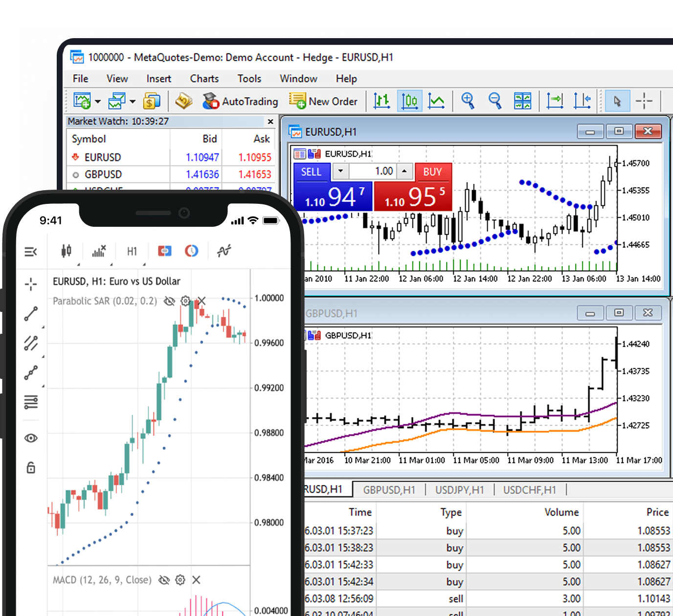Toggle the mobile lock objects icon
Image resolution: width=673 pixels, height=616 pixels.
point(31,468)
